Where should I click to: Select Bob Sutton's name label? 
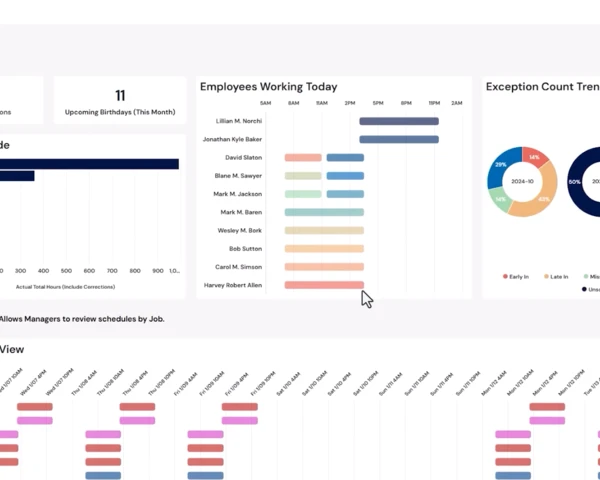245,249
